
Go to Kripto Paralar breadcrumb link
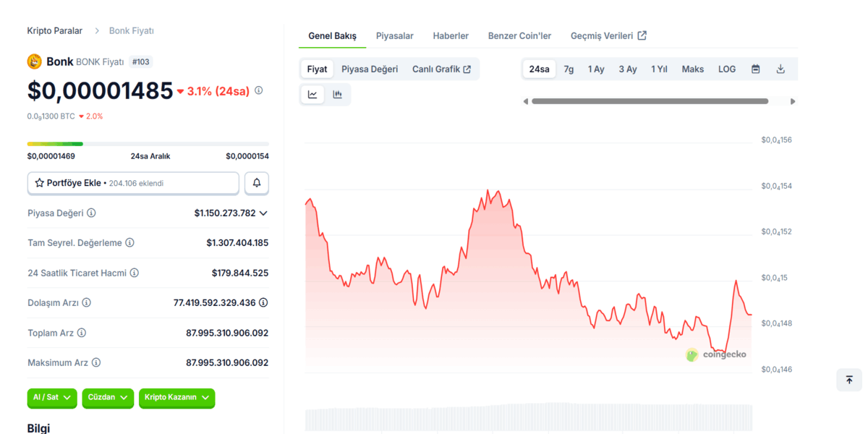click(54, 31)
